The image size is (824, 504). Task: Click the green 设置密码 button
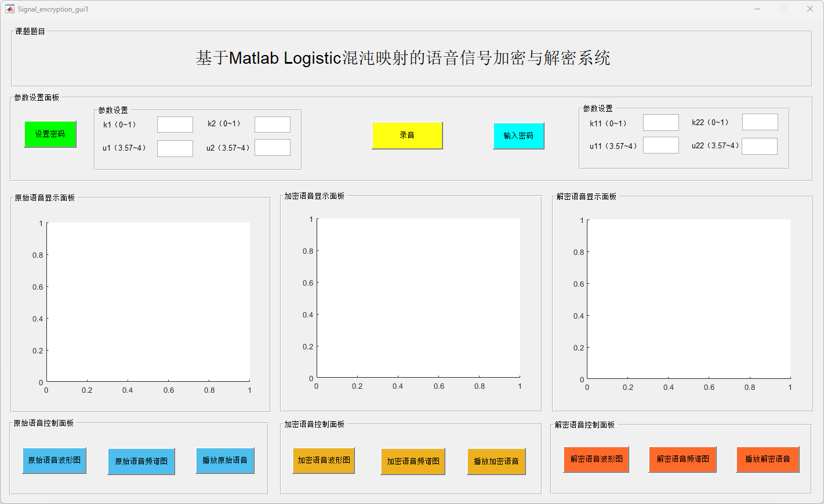coord(50,134)
